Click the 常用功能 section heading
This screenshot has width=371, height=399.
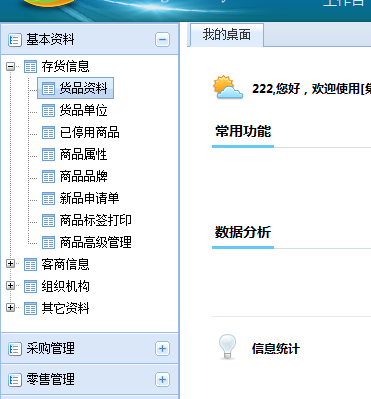pos(243,131)
